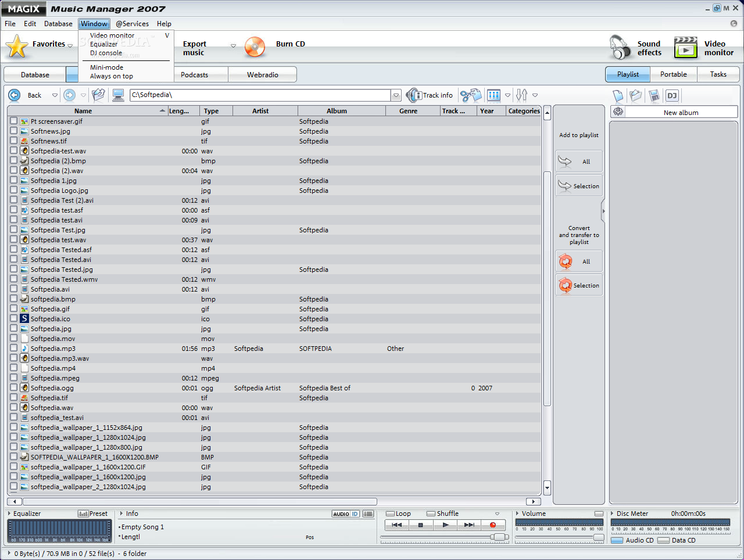
Task: Open a playlist using the folder icon
Action: pyautogui.click(x=636, y=96)
